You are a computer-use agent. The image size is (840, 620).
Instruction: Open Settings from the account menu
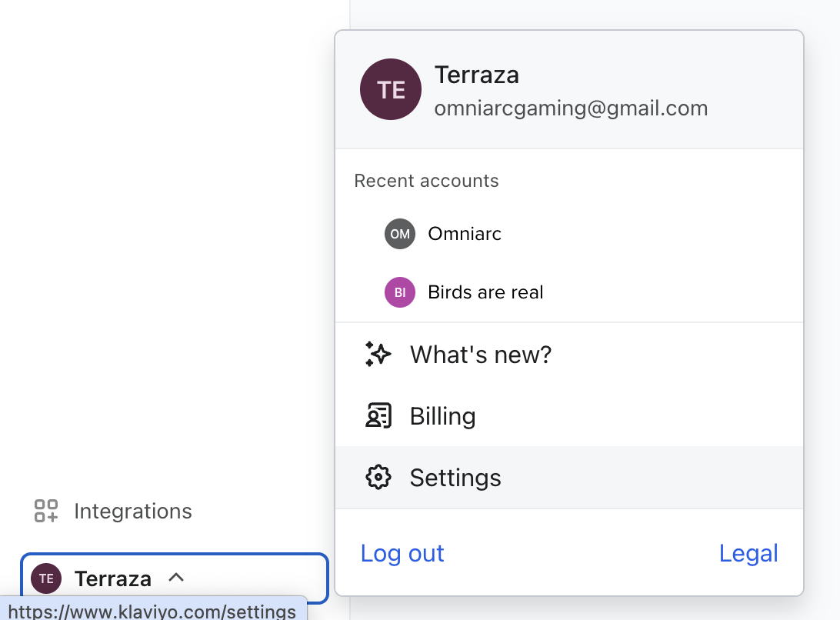[x=455, y=478]
